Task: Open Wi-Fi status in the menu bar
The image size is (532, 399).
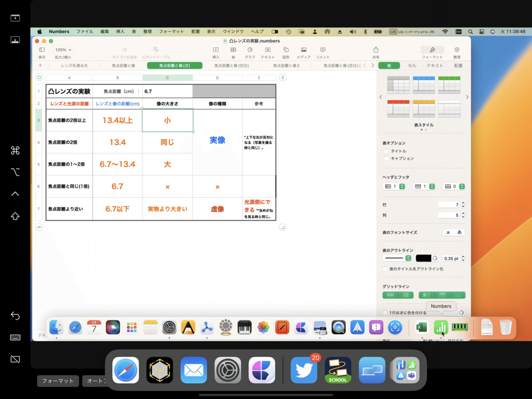Action: (x=445, y=32)
